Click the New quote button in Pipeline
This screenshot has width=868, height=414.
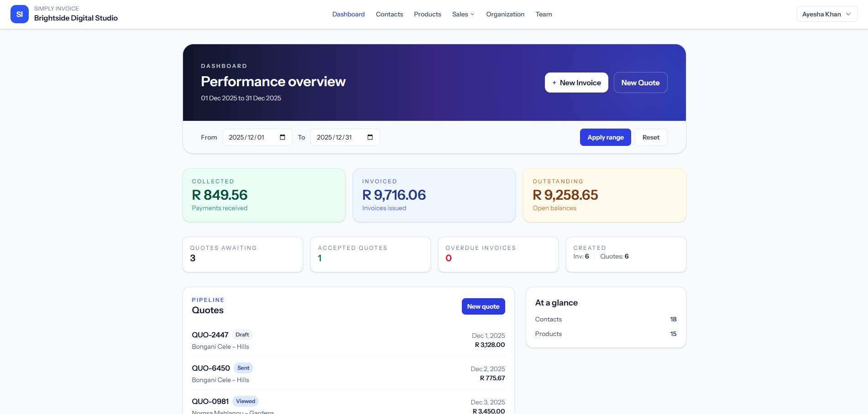[483, 306]
